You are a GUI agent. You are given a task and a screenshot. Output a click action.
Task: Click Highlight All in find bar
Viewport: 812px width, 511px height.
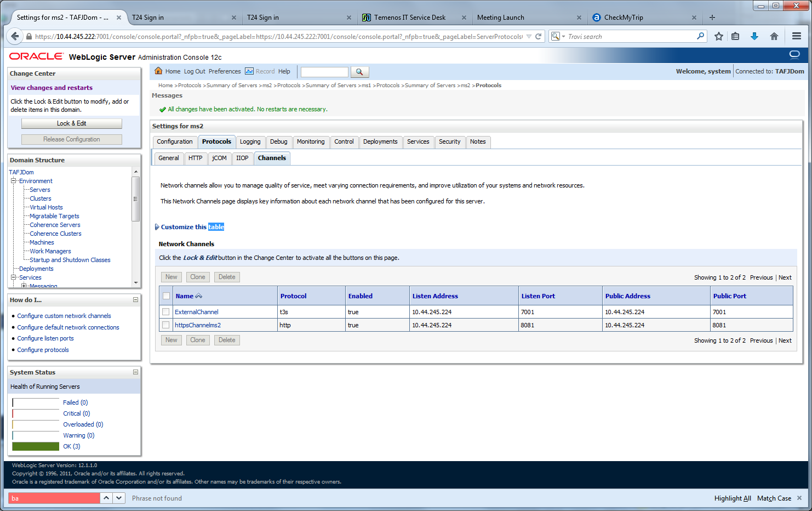point(733,498)
